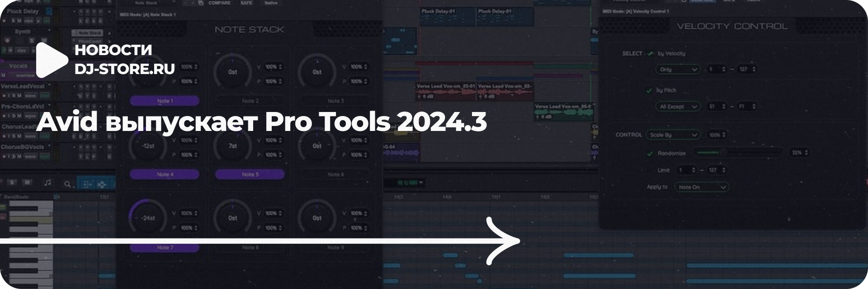
Task: Click the Vocals folder track name
Action: coord(18,66)
